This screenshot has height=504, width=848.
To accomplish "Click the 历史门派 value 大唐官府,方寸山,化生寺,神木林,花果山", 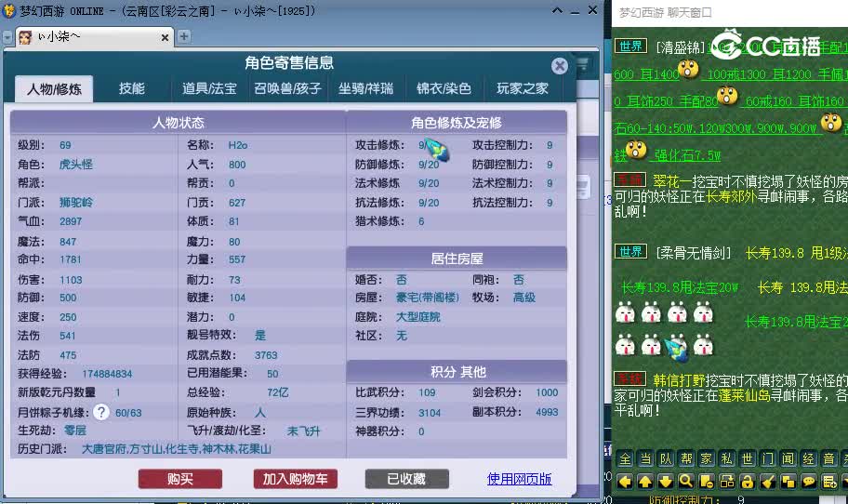I will click(x=177, y=449).
